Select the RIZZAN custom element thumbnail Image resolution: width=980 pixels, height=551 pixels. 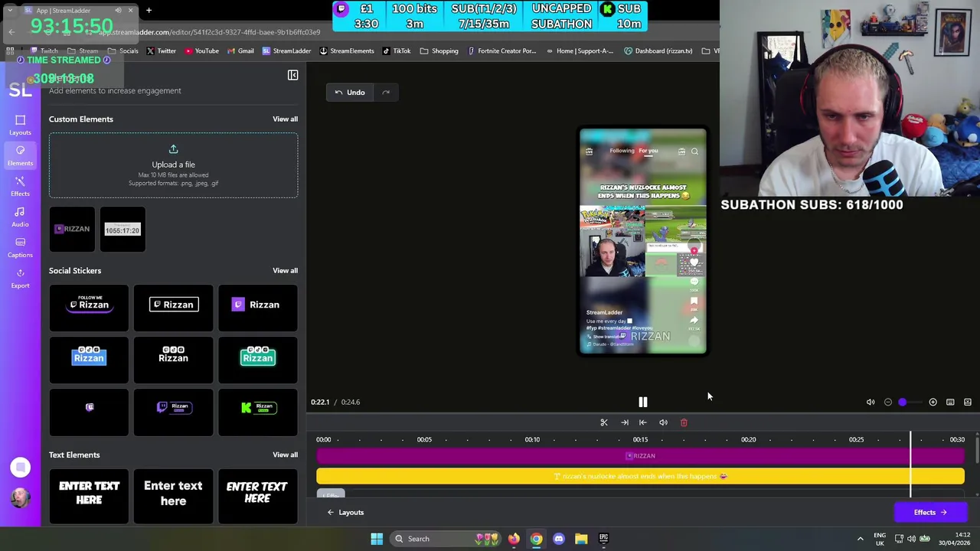click(72, 230)
